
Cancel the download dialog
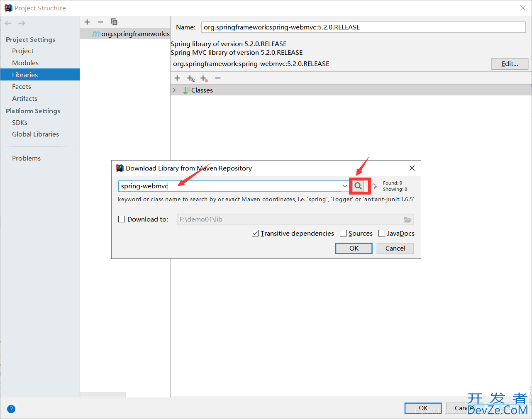(395, 248)
